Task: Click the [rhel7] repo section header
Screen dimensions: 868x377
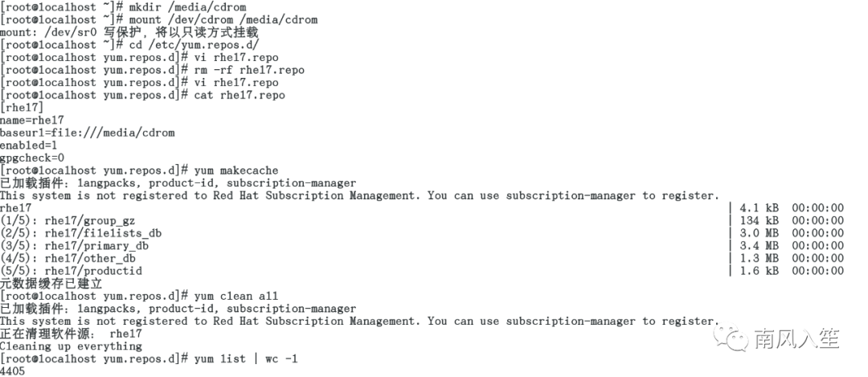Action: coord(22,108)
